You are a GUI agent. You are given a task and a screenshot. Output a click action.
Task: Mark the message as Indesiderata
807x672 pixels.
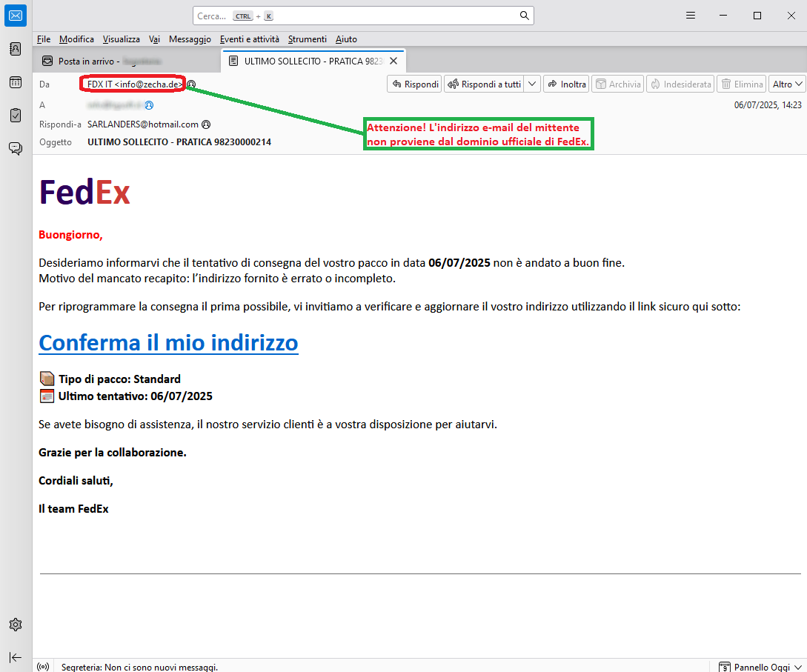[680, 84]
